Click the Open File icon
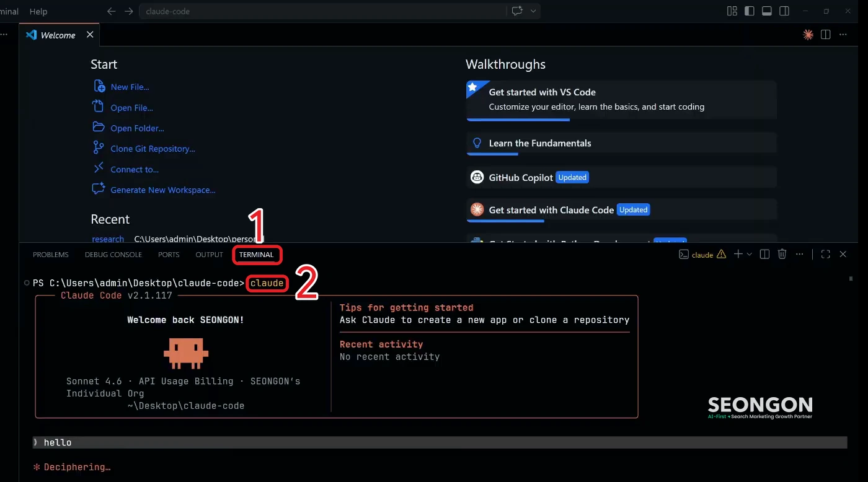Viewport: 868px width, 482px height. point(99,107)
